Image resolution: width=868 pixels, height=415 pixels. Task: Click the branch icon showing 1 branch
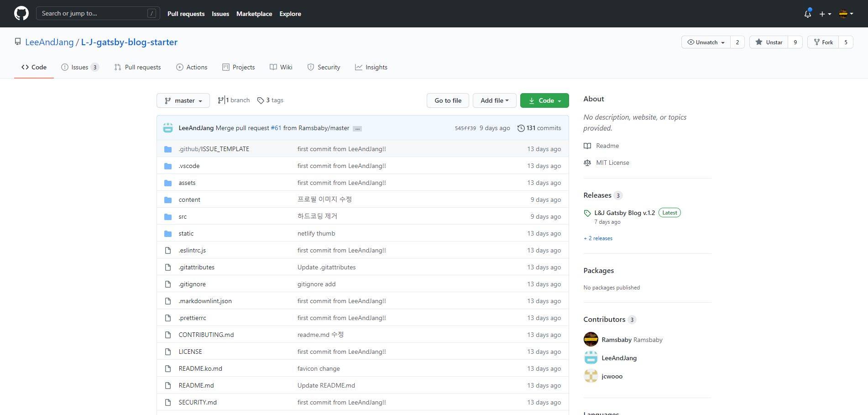click(221, 100)
